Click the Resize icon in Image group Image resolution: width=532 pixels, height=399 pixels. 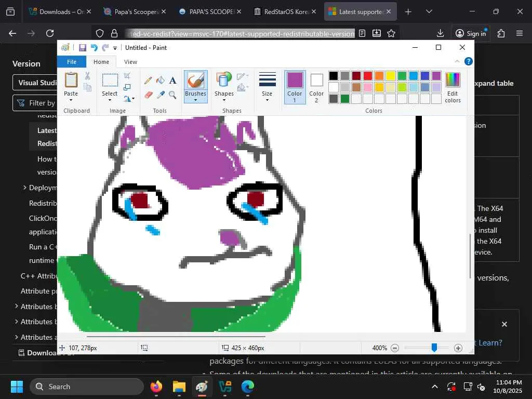tap(127, 87)
